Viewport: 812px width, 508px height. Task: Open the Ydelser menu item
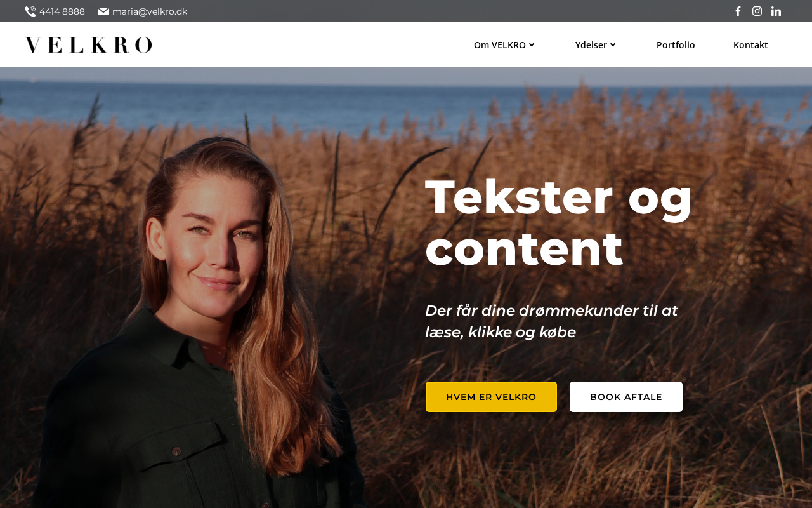click(595, 45)
